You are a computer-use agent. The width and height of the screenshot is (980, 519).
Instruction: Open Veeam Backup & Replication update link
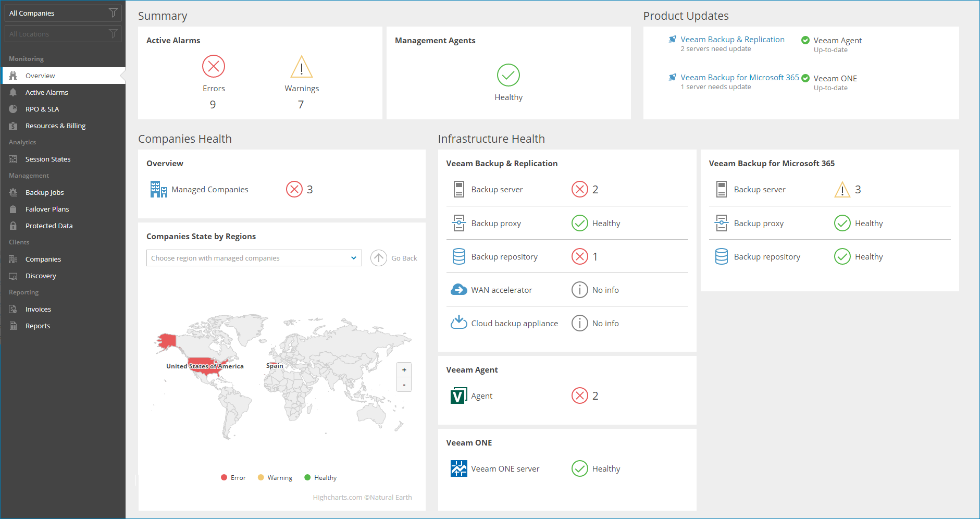pyautogui.click(x=732, y=40)
